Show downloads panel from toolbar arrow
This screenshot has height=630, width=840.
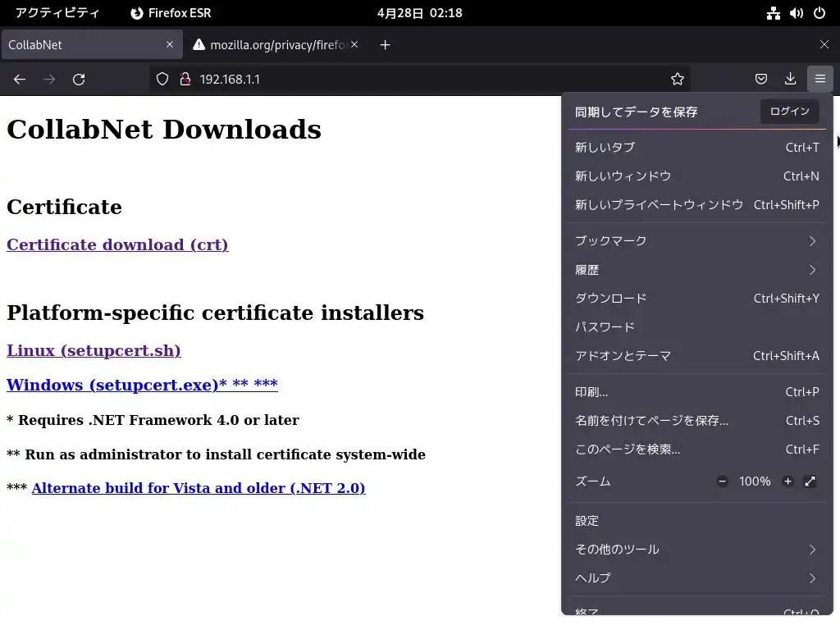click(790, 80)
